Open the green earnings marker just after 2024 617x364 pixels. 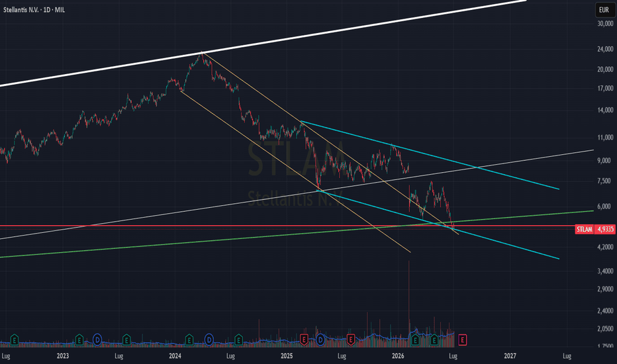coord(189,340)
